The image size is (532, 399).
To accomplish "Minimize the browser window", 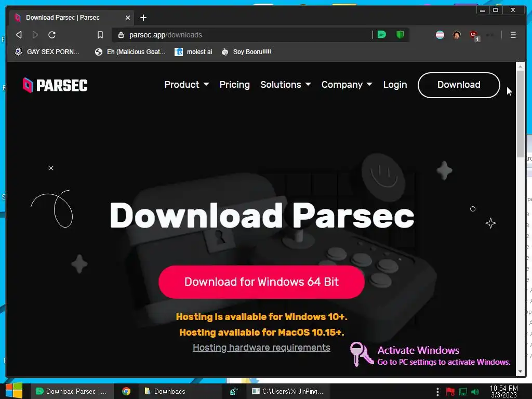I will (x=483, y=10).
